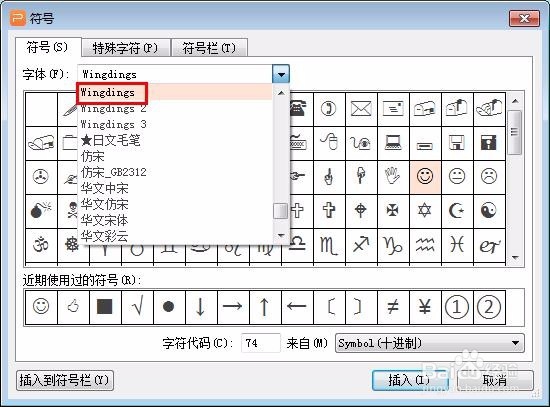Viewport: 550px width, 407px height.
Task: Choose recent black circle symbol
Action: pos(169,307)
